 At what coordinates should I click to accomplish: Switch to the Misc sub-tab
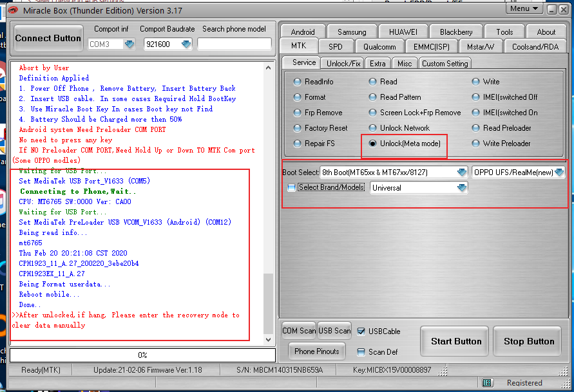(405, 64)
